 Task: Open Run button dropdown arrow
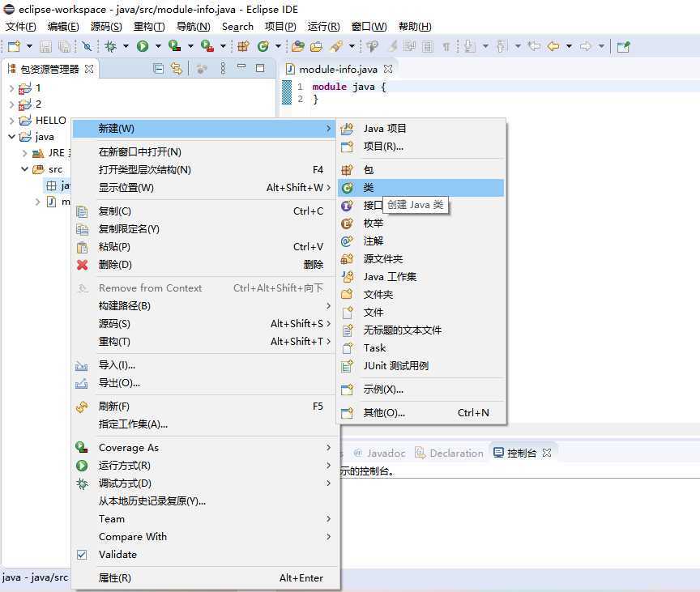point(158,46)
